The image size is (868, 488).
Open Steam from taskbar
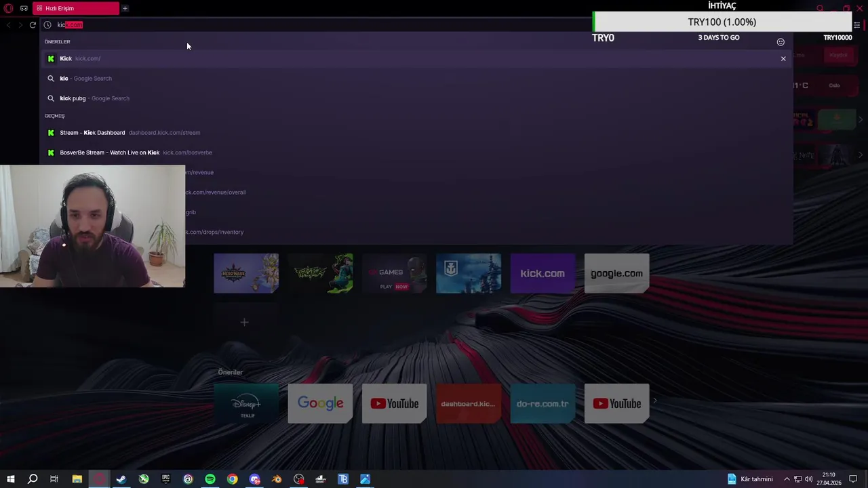pyautogui.click(x=121, y=479)
